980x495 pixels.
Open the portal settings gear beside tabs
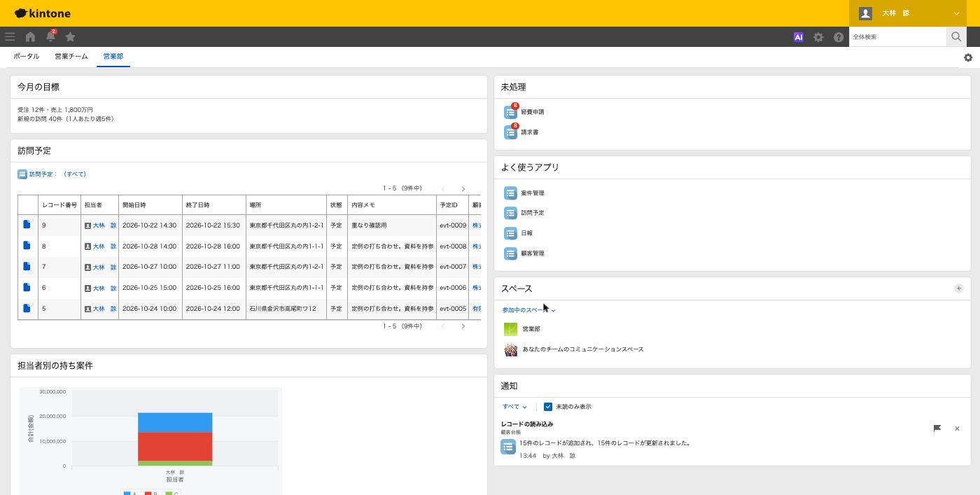click(x=968, y=57)
